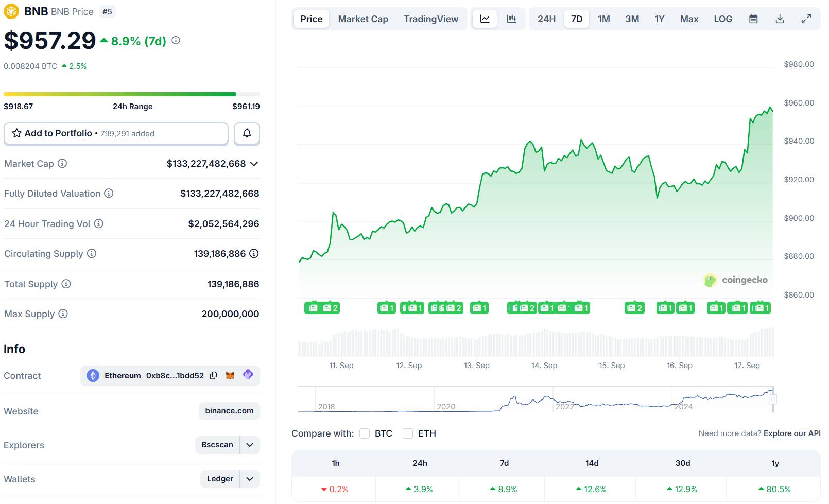
Task: Switch to TradingView tab
Action: tap(431, 19)
